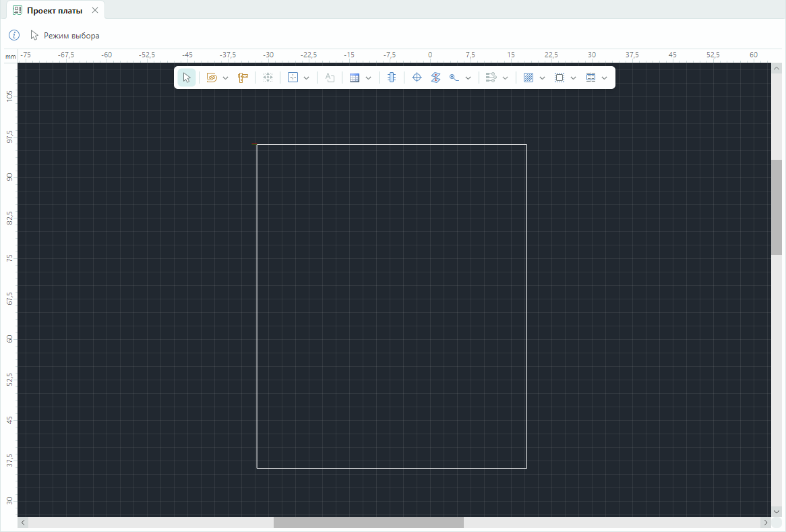Click the vertical scrollbar thumb
The width and height of the screenshot is (786, 532).
pos(777,207)
